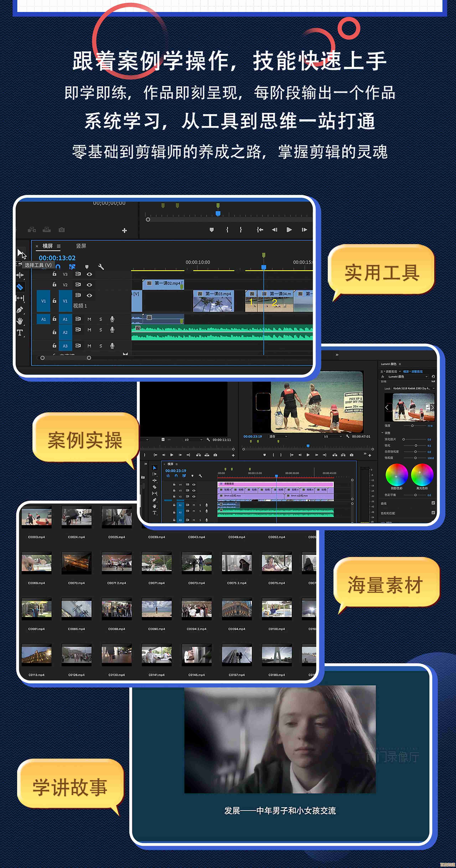Play program monitor showing beach clip
Screen dimensions: 456x868
[308, 455]
